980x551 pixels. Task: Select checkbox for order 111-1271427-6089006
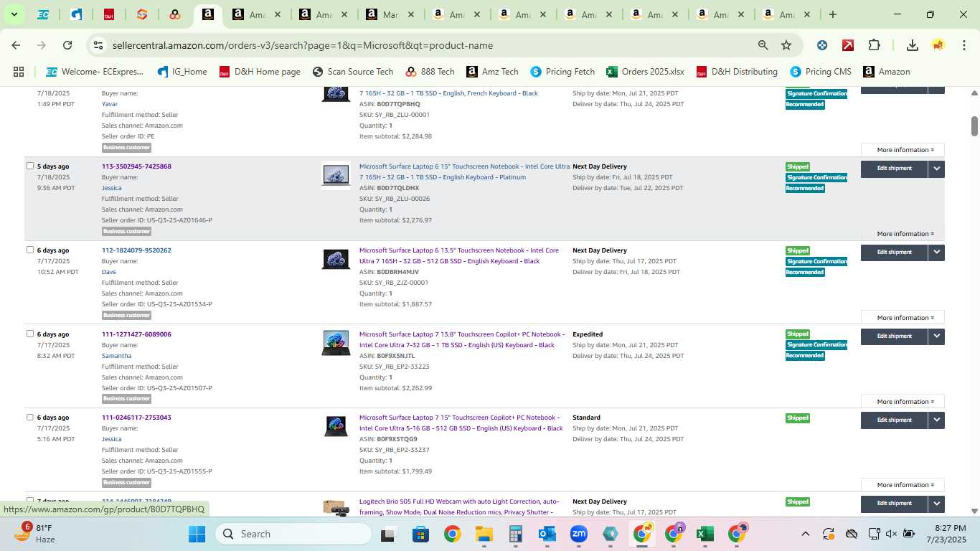30,334
